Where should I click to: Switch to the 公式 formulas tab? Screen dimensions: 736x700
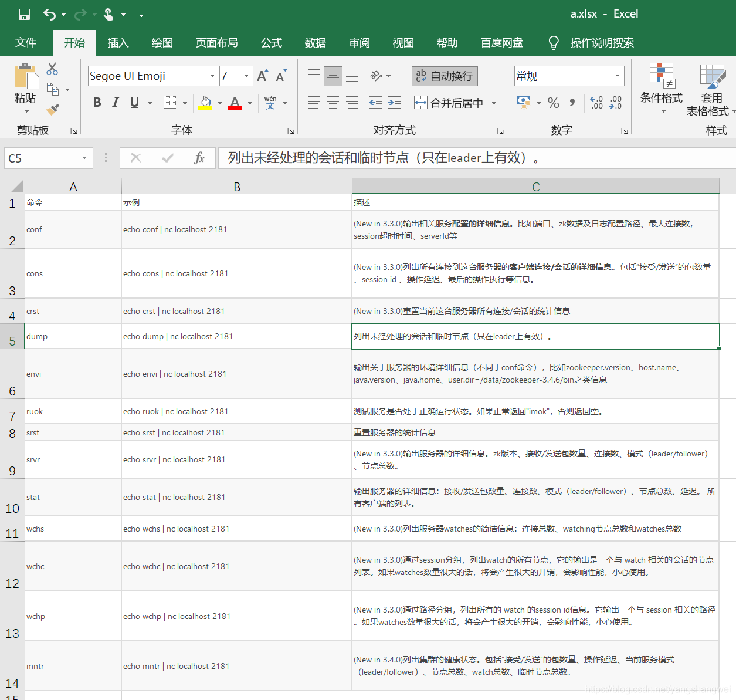point(272,43)
